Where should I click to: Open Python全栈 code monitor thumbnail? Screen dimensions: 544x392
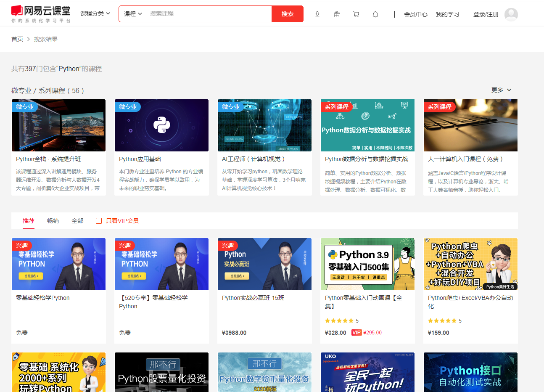[58, 125]
